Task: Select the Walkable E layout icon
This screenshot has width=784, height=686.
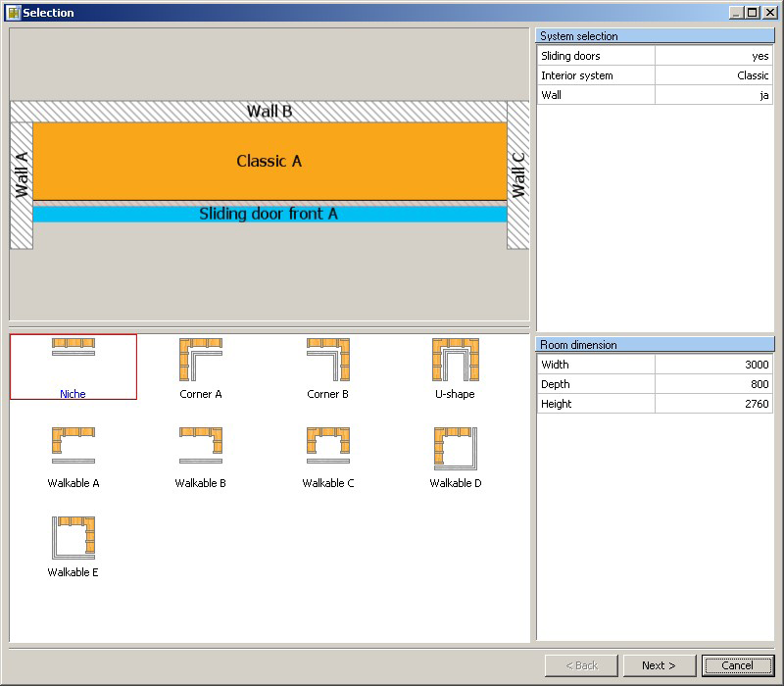Action: (x=73, y=537)
